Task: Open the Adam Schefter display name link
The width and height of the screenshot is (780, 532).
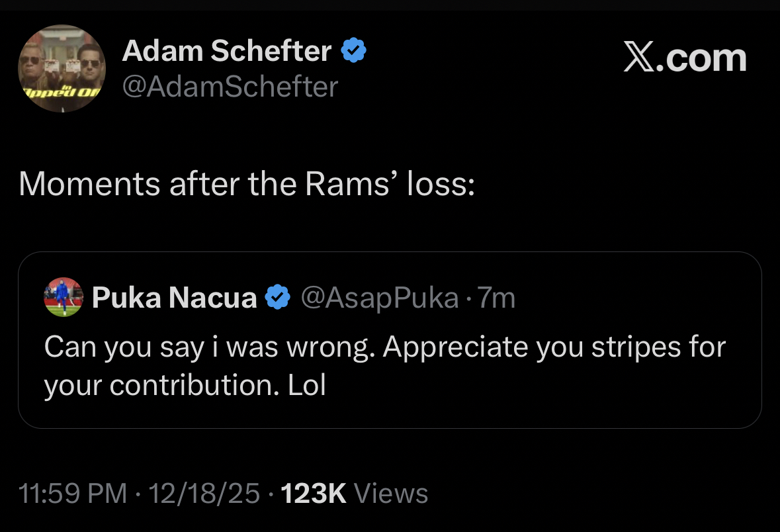Action: tap(226, 51)
